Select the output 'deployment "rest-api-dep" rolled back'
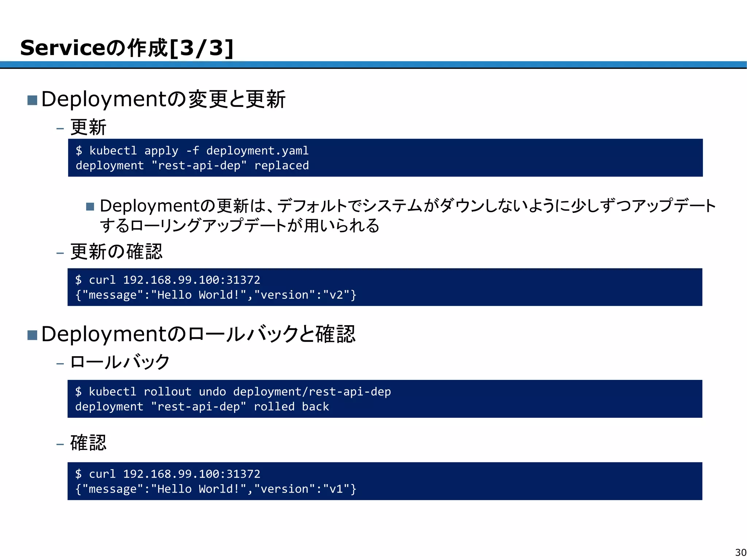This screenshot has width=747, height=560. tap(202, 407)
